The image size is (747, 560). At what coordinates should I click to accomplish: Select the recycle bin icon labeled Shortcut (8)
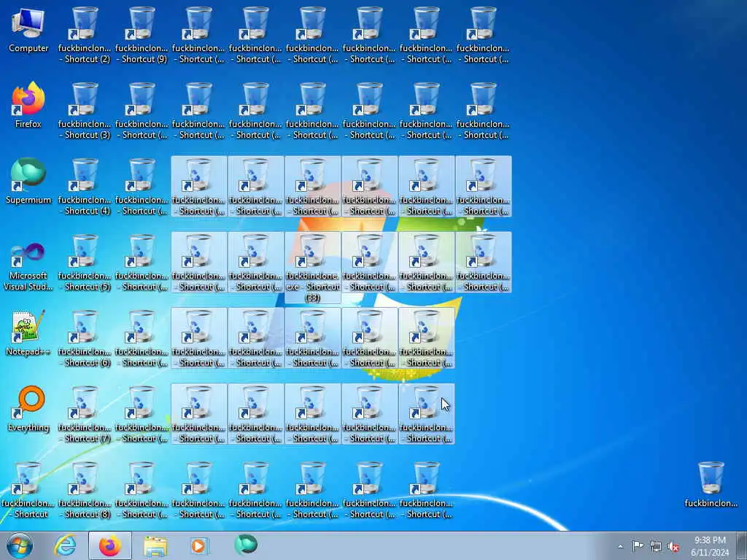coord(85,490)
